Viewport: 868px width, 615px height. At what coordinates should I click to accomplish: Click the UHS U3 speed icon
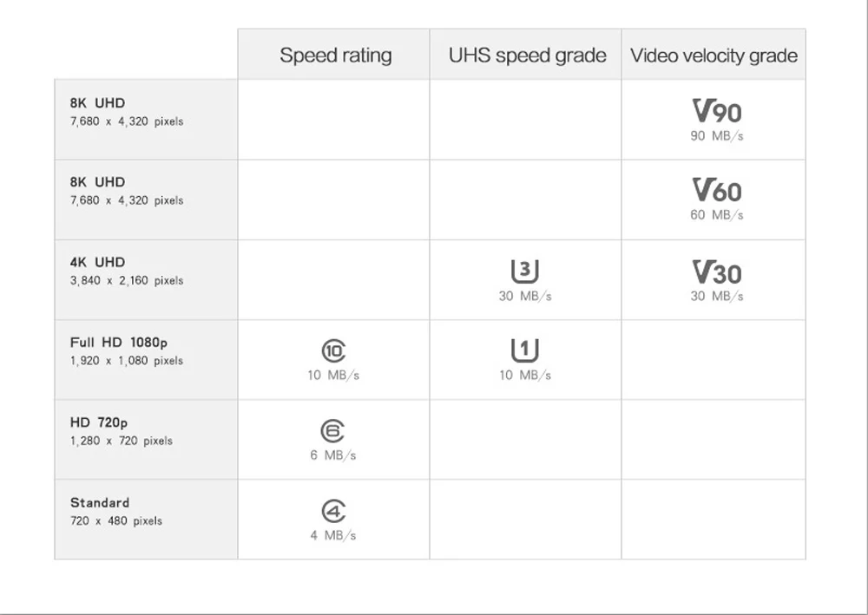pos(524,272)
